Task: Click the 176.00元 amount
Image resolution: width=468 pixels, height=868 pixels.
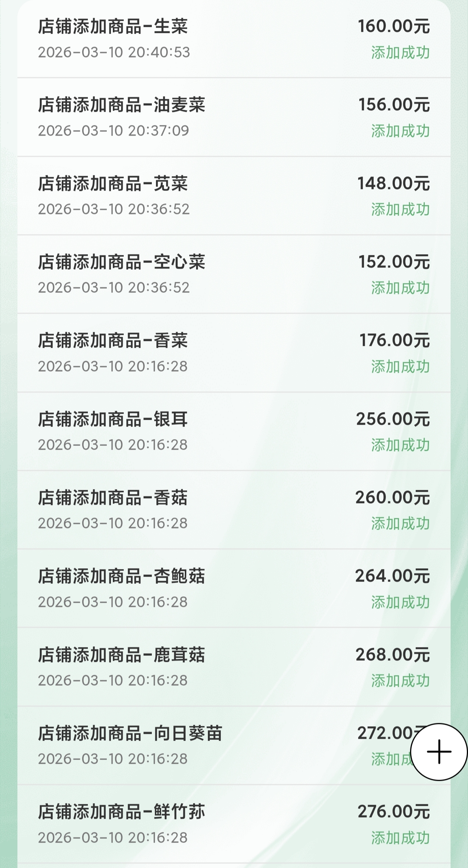Action: pos(394,340)
